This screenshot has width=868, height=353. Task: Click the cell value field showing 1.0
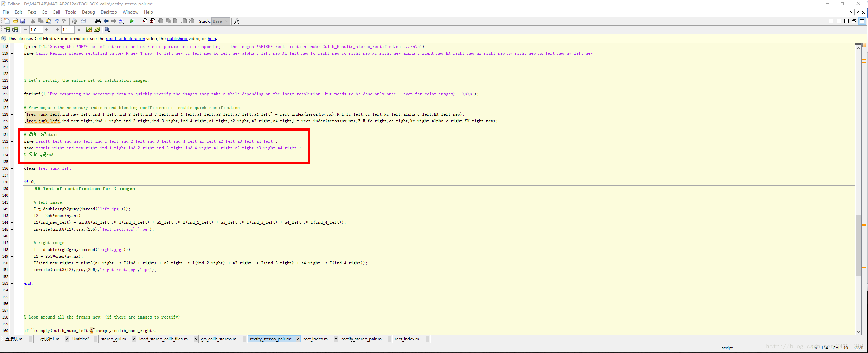pyautogui.click(x=36, y=30)
